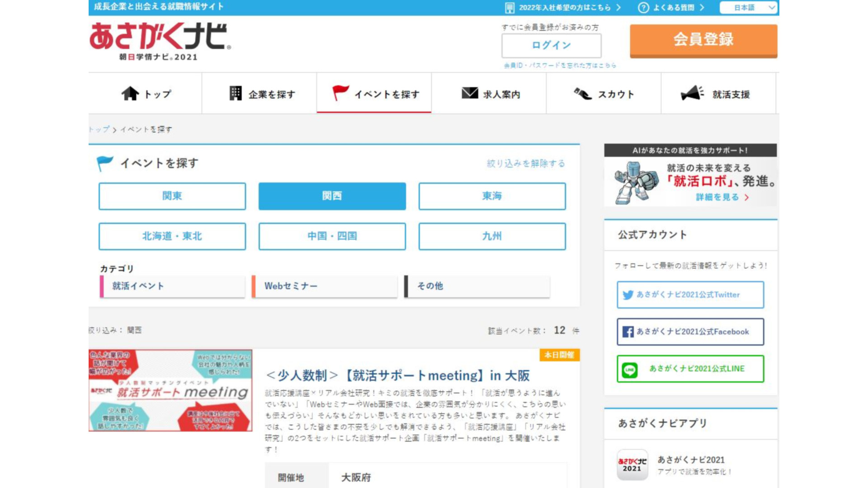
Task: Open the official Twitter account link
Action: pos(690,295)
